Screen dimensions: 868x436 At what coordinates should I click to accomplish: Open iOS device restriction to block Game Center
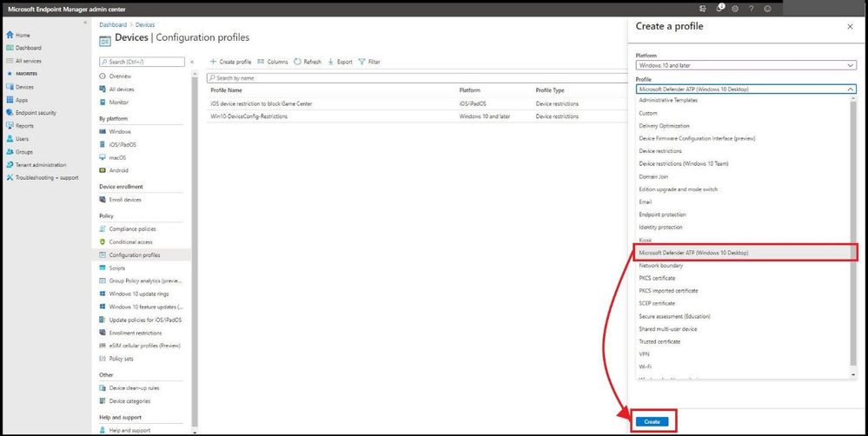262,103
